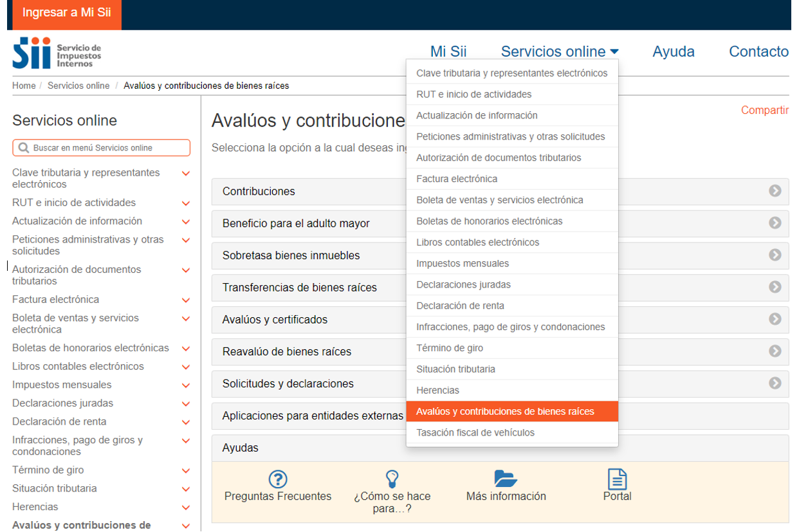Click the Ingresar a Mi Sii button
This screenshot has height=532, width=799.
[x=67, y=14]
